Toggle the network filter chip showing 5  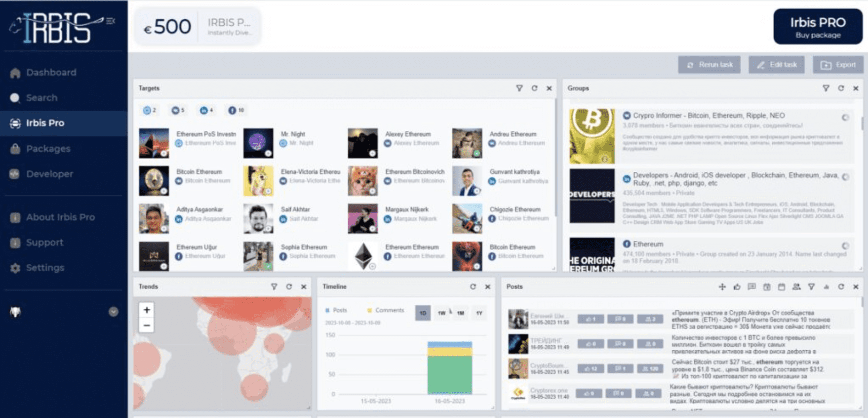(178, 111)
